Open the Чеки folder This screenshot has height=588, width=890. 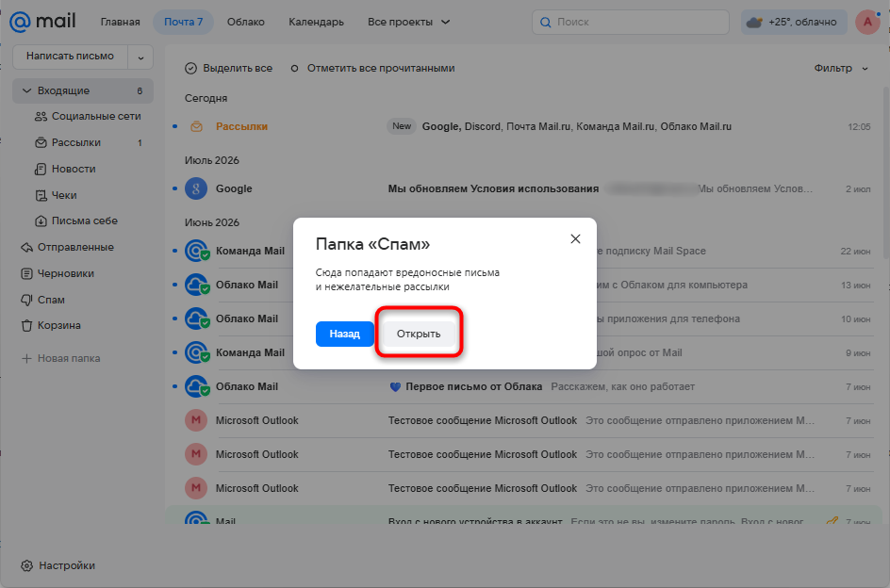pyautogui.click(x=57, y=195)
